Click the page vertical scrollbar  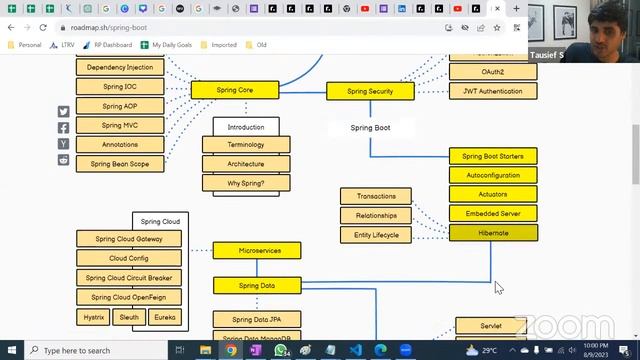point(636,154)
